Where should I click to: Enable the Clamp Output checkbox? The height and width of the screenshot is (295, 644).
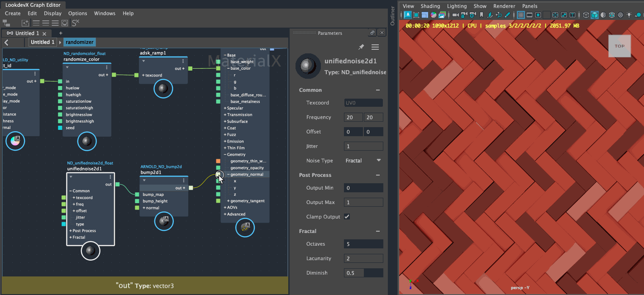coord(347,216)
